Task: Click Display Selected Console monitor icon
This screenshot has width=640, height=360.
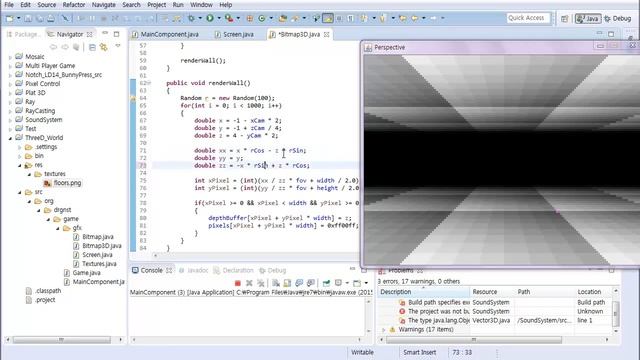Action: [338, 283]
